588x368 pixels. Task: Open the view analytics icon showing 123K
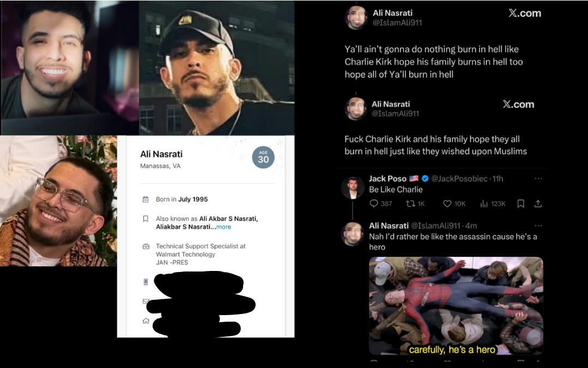(484, 203)
